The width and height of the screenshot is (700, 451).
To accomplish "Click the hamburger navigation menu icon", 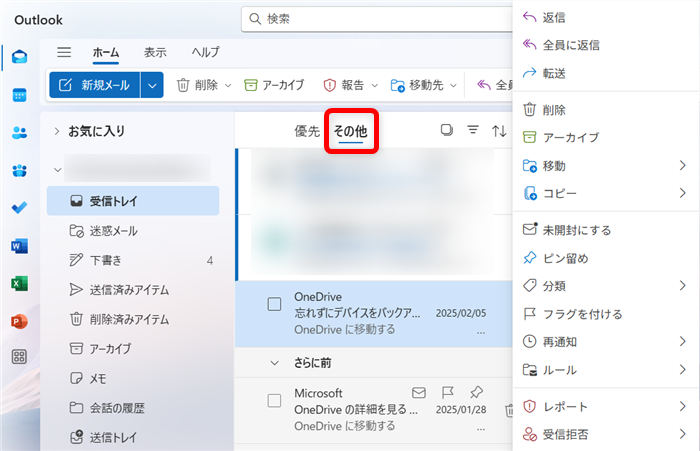I will coord(64,53).
